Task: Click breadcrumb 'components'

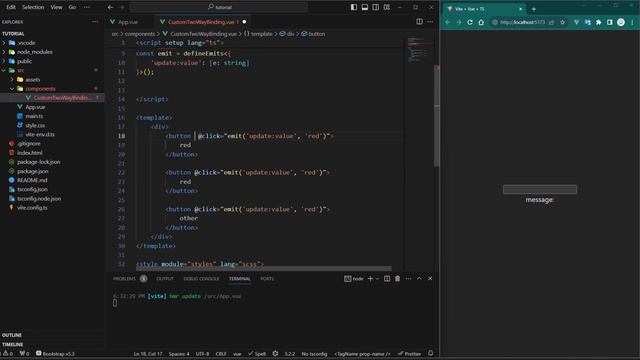Action: coord(140,34)
